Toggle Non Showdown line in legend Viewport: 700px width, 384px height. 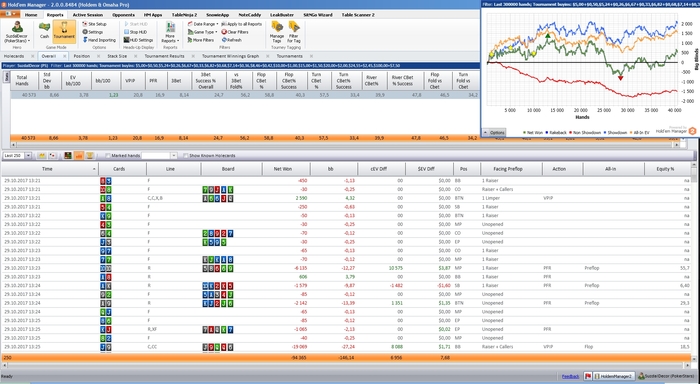pyautogui.click(x=585, y=133)
